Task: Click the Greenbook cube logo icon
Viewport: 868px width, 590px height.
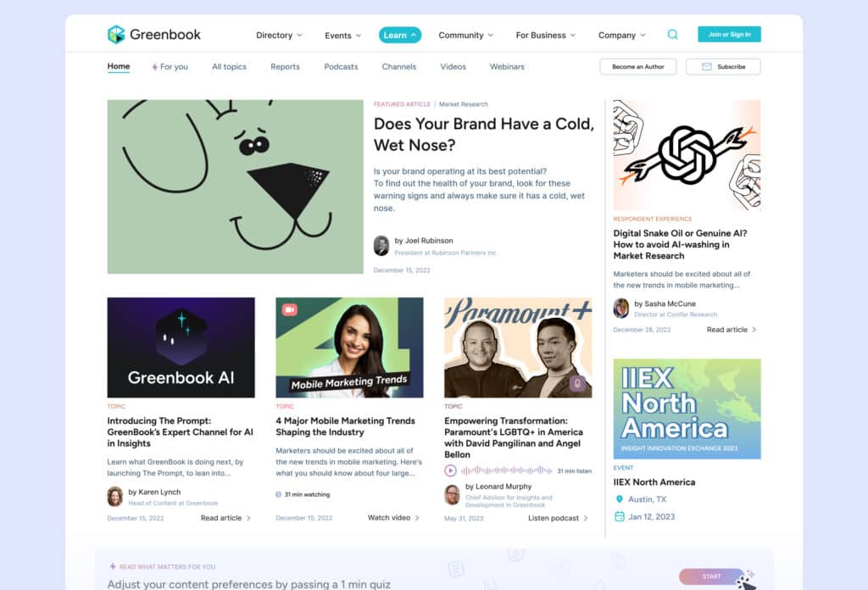Action: tap(116, 35)
